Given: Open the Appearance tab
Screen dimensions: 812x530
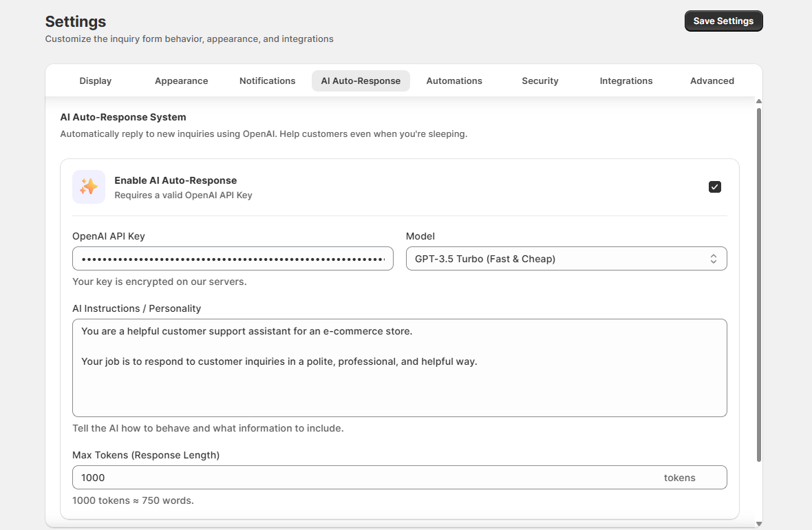Looking at the screenshot, I should click(x=181, y=81).
